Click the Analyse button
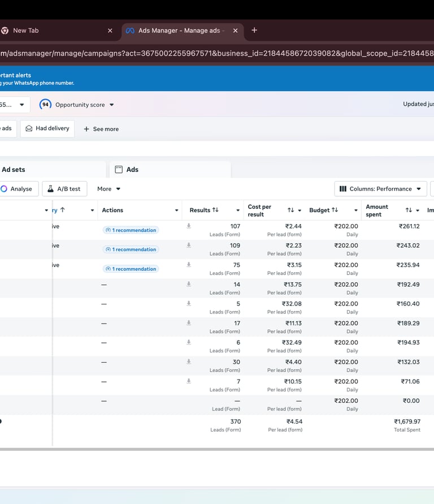Screen dimensions: 434x504 coord(17,189)
